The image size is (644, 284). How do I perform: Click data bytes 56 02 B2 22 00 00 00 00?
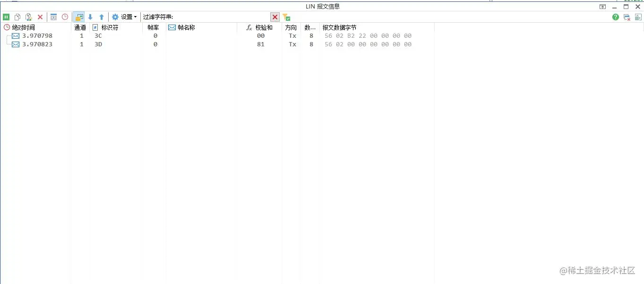pyautogui.click(x=368, y=36)
